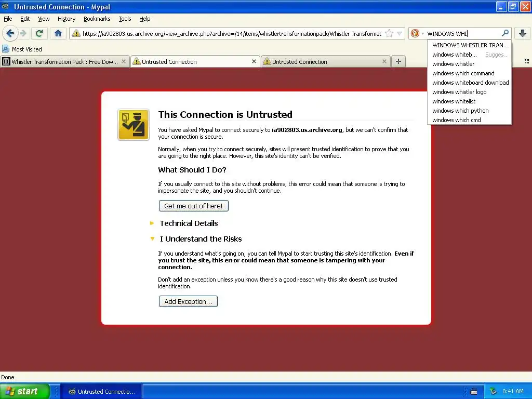
Task: Click the Untrusted Connectio... taskbar button
Action: coord(101,392)
